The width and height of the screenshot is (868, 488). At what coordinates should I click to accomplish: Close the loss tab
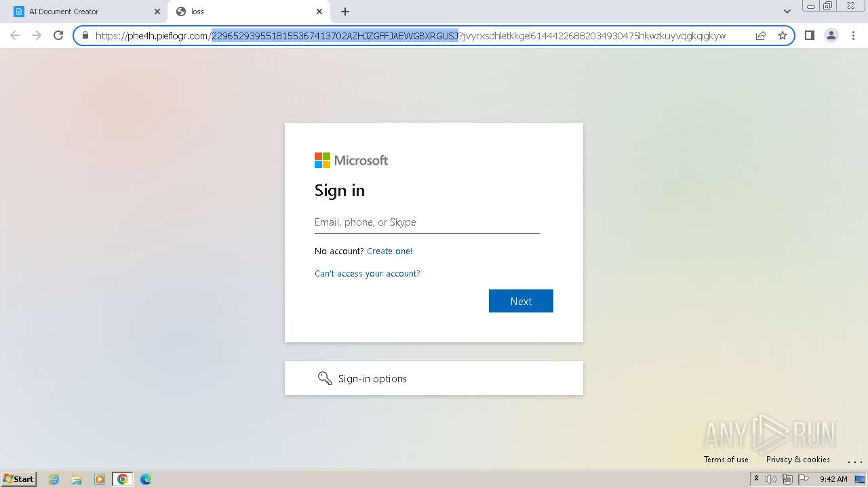(x=319, y=12)
